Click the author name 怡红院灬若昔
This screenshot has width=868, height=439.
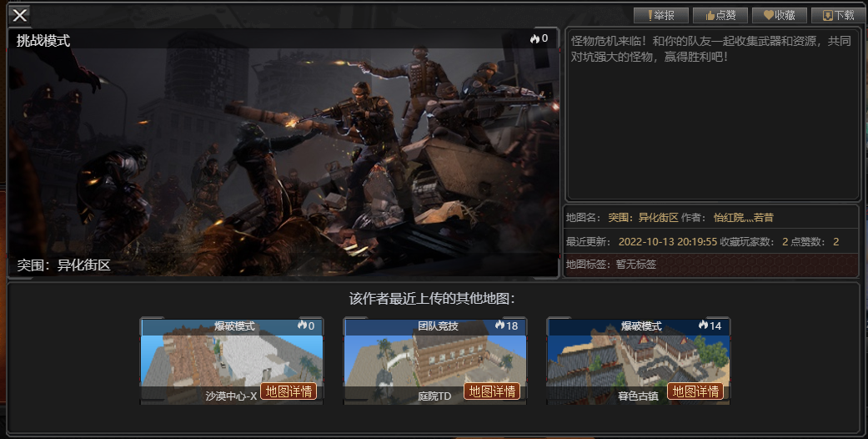(744, 218)
